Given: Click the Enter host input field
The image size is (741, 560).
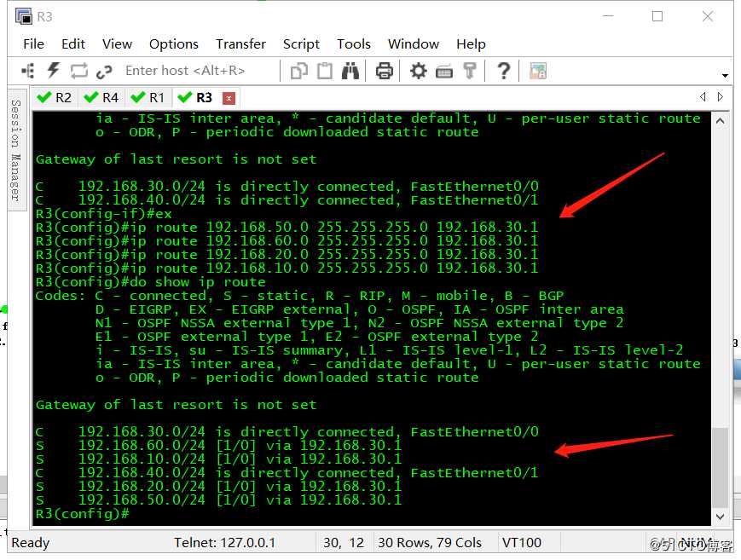Looking at the screenshot, I should 199,71.
